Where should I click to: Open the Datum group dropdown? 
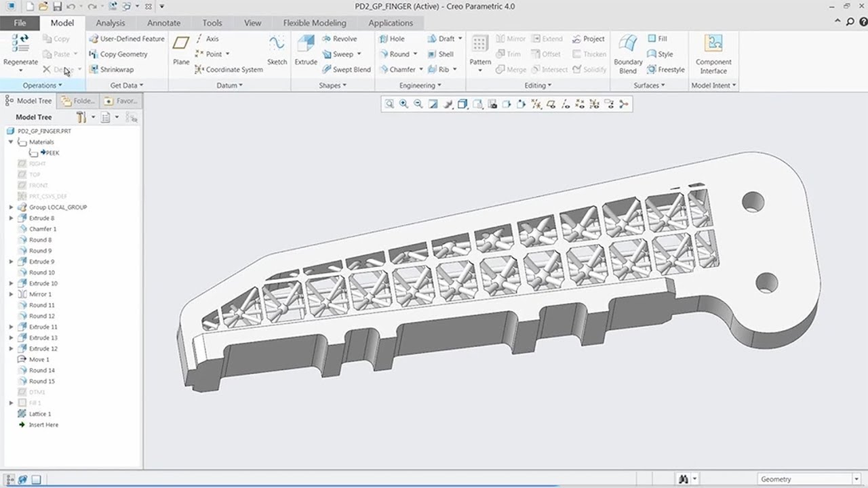tap(229, 85)
